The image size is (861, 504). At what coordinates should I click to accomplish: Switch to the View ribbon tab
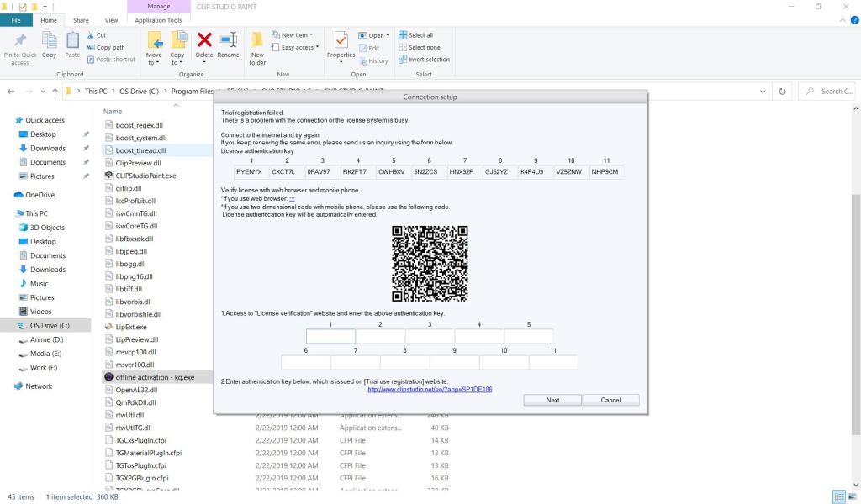point(111,19)
